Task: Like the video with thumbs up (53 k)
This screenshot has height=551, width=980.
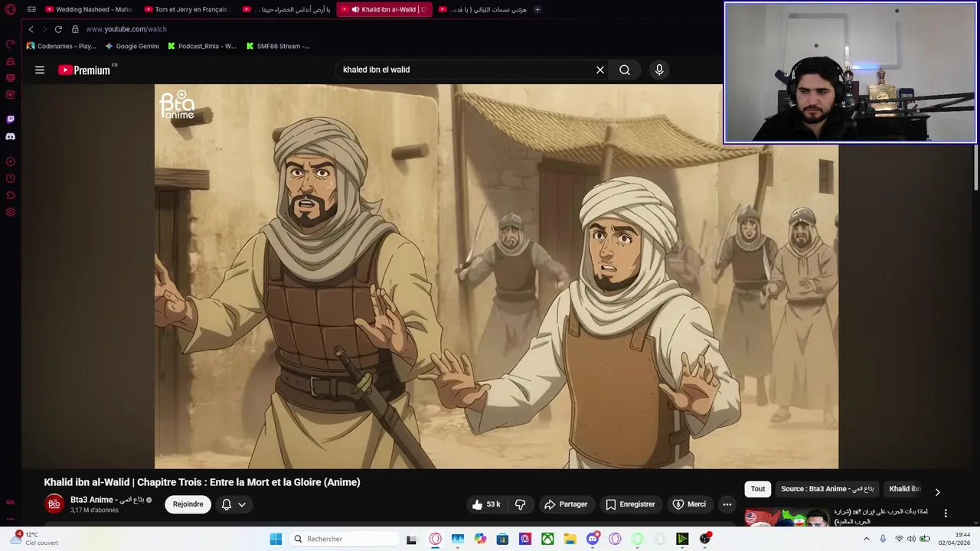Action: click(x=486, y=504)
